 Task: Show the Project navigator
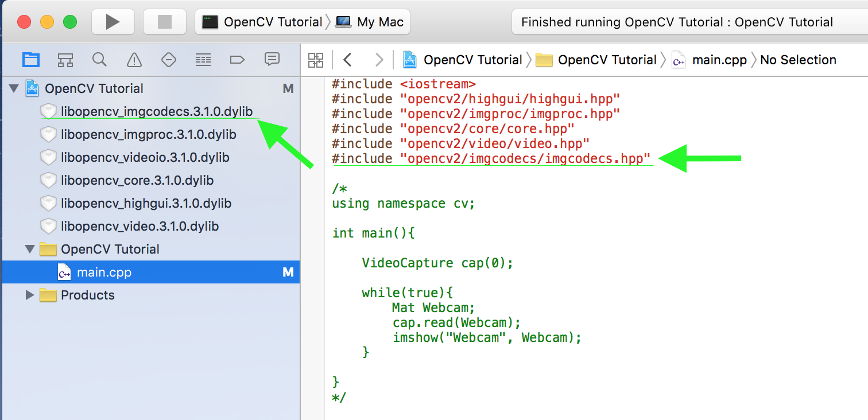30,59
